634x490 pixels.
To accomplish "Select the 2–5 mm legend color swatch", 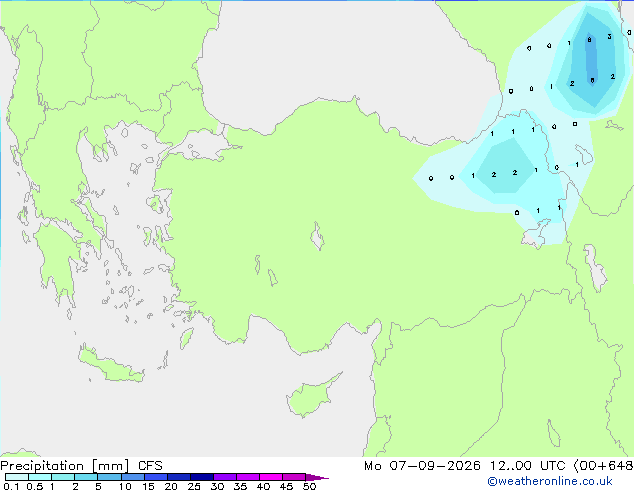I will point(86,477).
